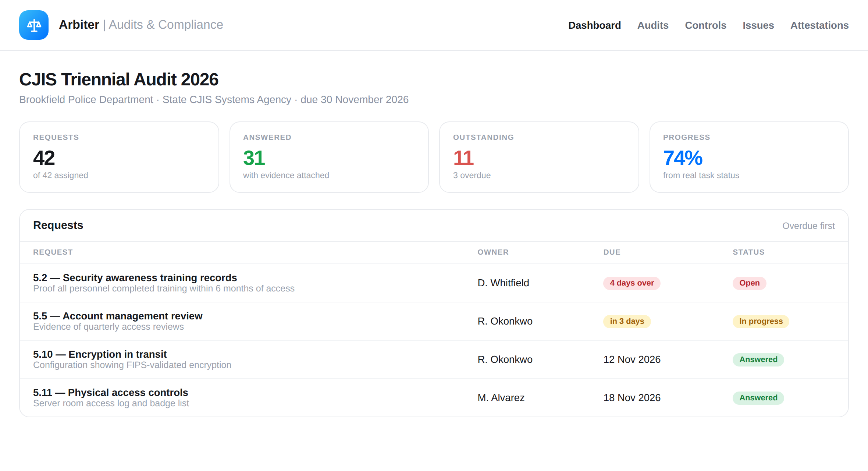The image size is (868, 471).
Task: Click the In progress status badge
Action: (x=761, y=321)
